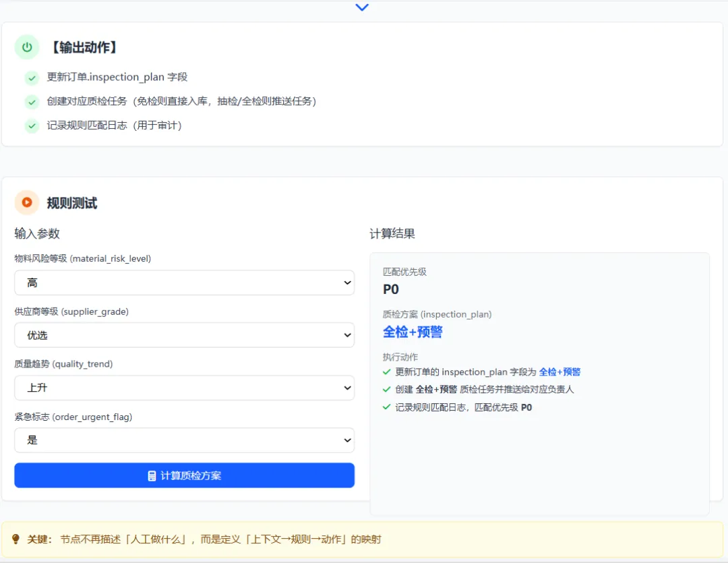Click blue 全检+预警 link in first action line
Viewport: 728px width, 563px height.
pos(559,372)
